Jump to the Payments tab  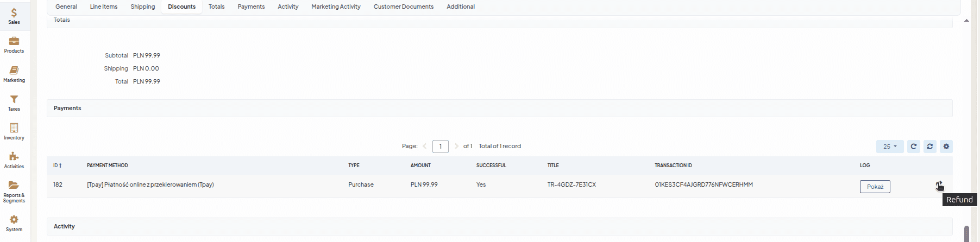251,7
